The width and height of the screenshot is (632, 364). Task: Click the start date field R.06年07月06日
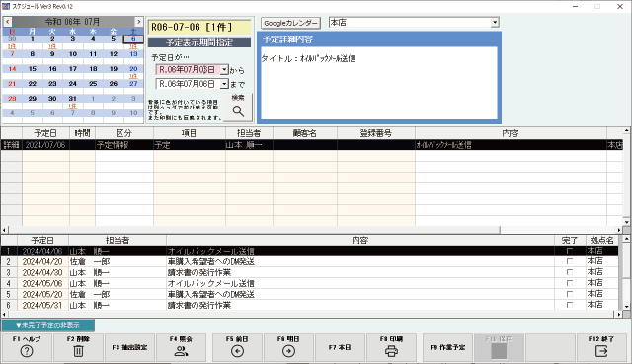pyautogui.click(x=189, y=70)
